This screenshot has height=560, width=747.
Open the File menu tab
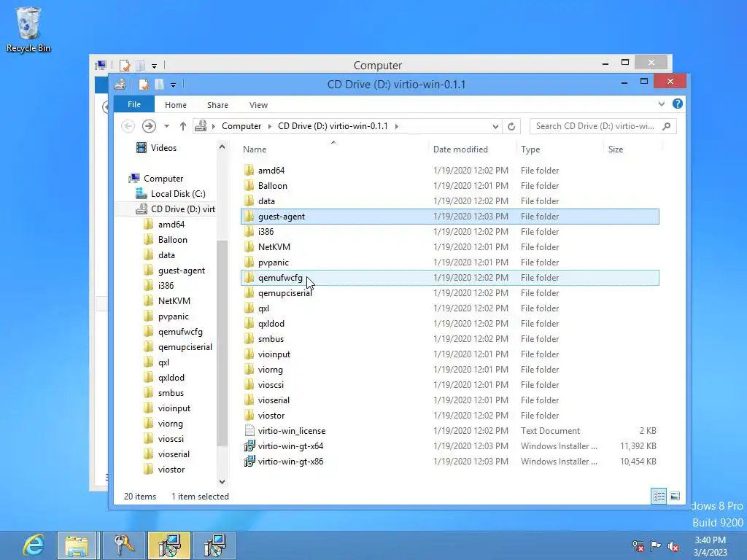pos(134,104)
